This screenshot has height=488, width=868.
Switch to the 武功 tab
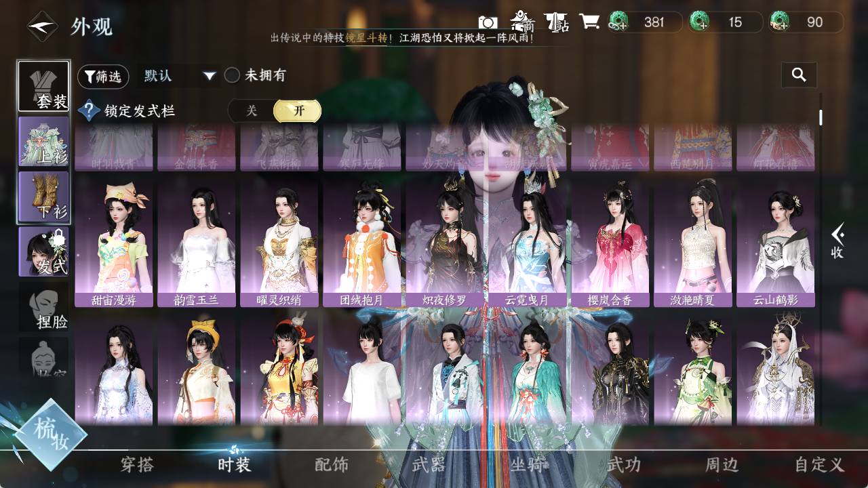pyautogui.click(x=624, y=464)
